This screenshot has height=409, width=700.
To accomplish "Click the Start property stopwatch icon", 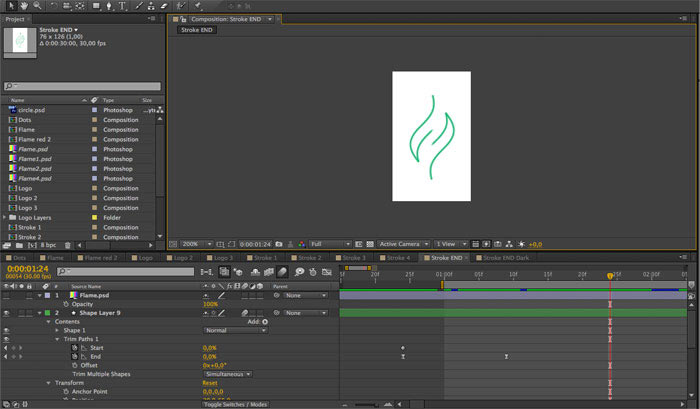I will pos(74,347).
